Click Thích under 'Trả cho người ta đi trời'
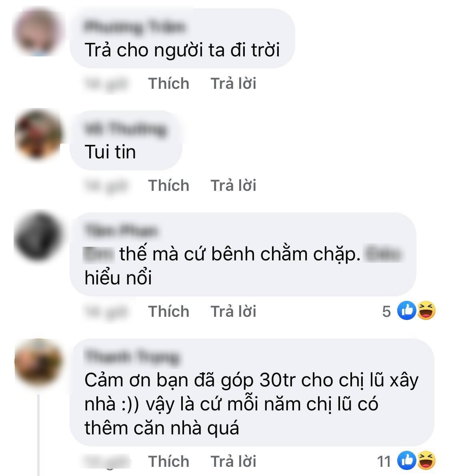The height and width of the screenshot is (476, 450). pos(168,84)
